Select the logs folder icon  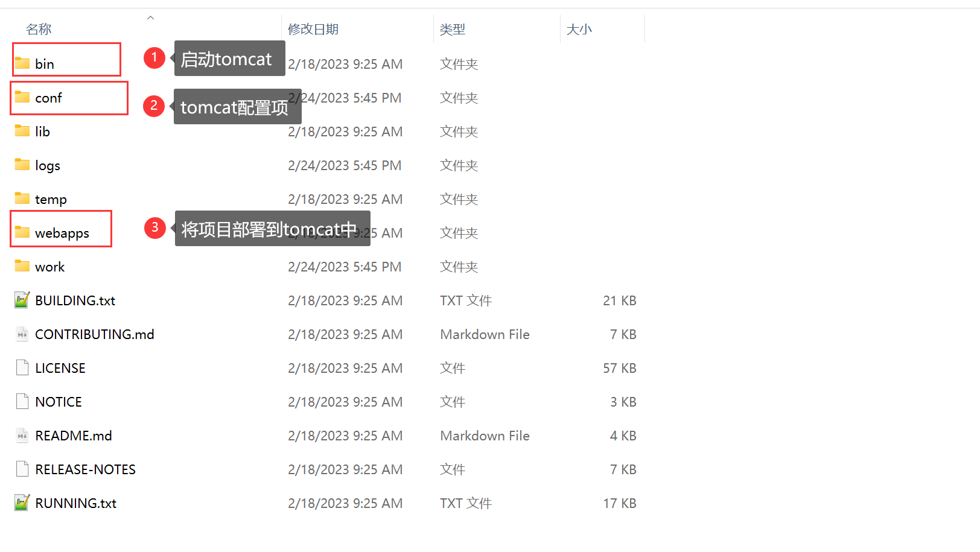click(x=22, y=165)
